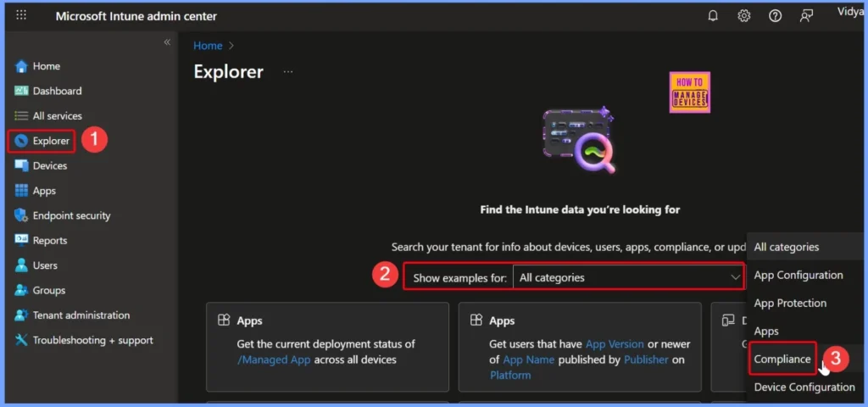Select the current deployment status query card

[x=327, y=347]
